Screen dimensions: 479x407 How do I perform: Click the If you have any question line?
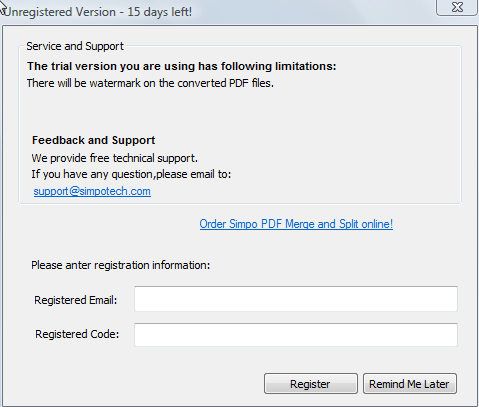131,174
